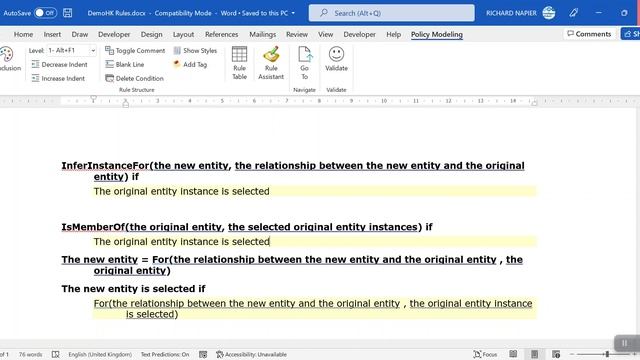Click Decrease Indent
The height and width of the screenshot is (360, 640).
tap(59, 64)
